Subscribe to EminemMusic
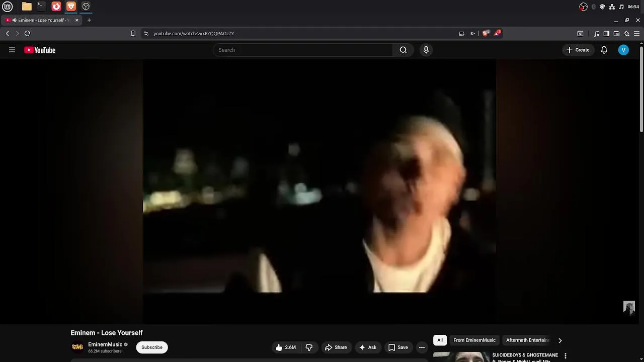The width and height of the screenshot is (644, 362). (x=152, y=347)
